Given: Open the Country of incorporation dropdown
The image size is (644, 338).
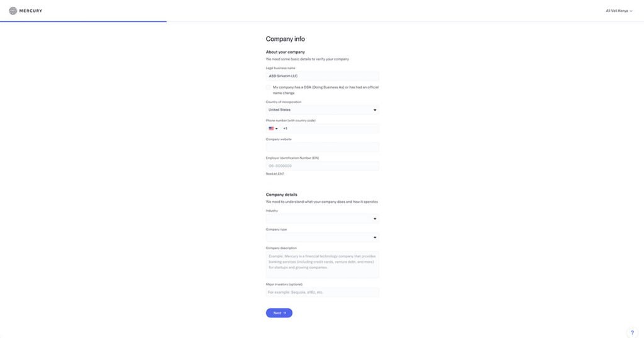Looking at the screenshot, I should pyautogui.click(x=323, y=110).
